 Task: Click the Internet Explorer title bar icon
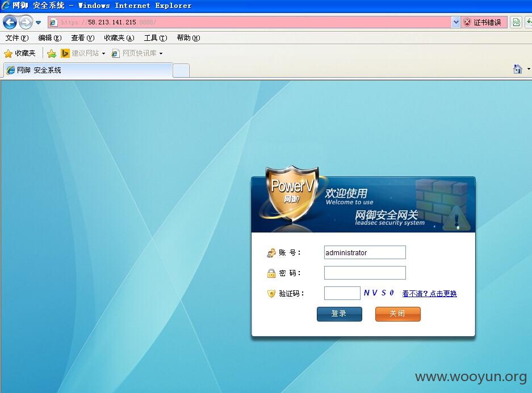pyautogui.click(x=6, y=5)
